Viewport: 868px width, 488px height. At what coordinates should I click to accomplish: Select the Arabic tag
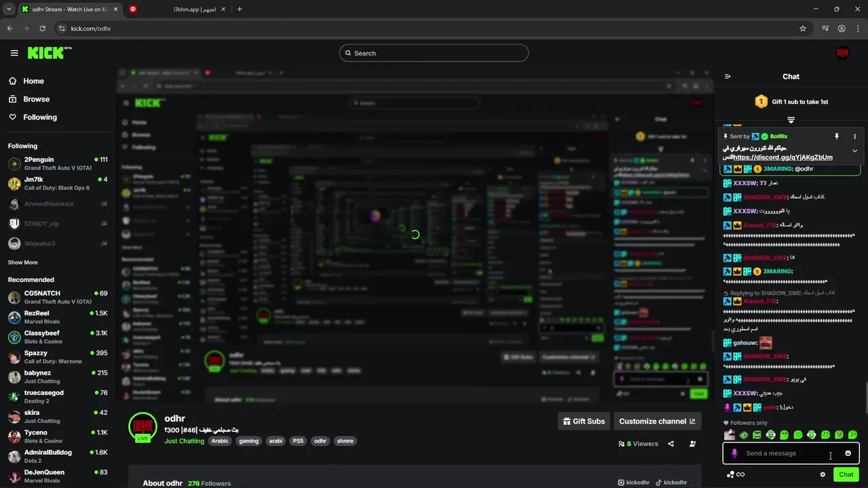220,441
